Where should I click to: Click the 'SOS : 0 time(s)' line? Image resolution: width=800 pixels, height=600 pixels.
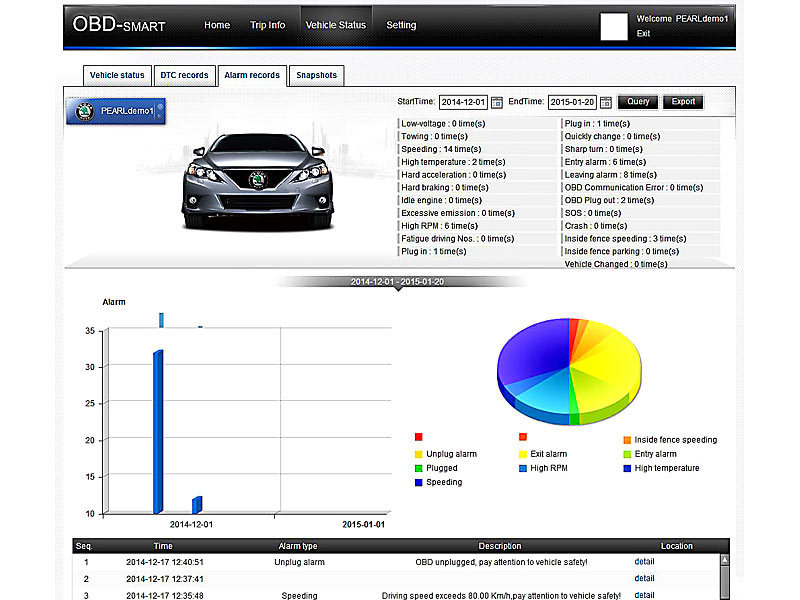click(x=593, y=213)
